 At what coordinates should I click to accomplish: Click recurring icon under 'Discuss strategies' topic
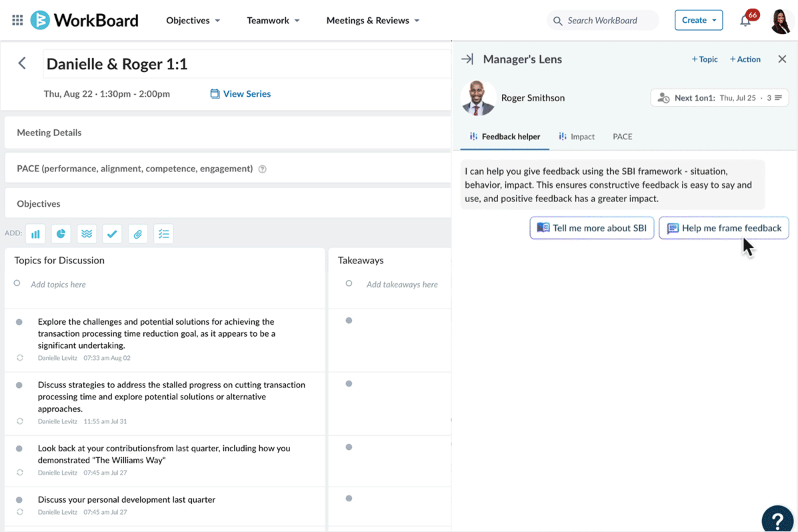(x=20, y=421)
